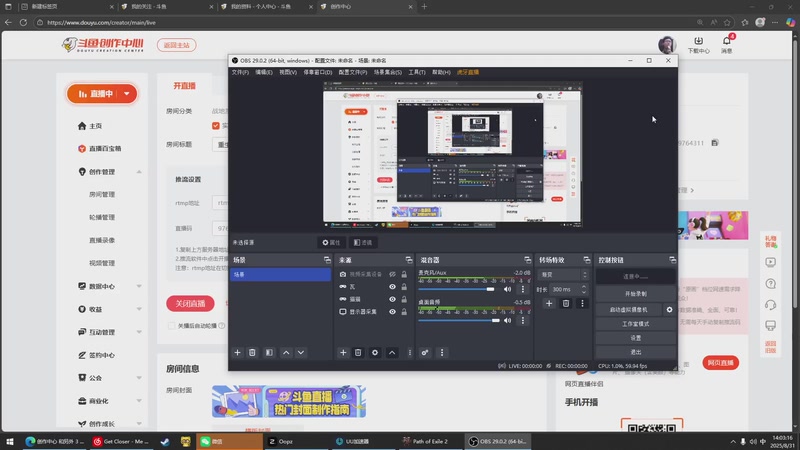800x450 pixels.
Task: Toggle lock on 瓦 source
Action: point(404,287)
